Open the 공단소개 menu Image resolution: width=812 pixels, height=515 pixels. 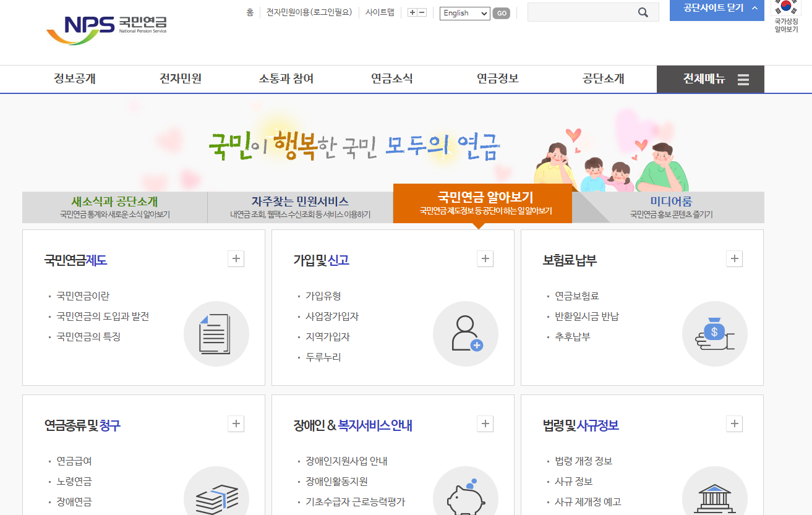[x=604, y=79]
